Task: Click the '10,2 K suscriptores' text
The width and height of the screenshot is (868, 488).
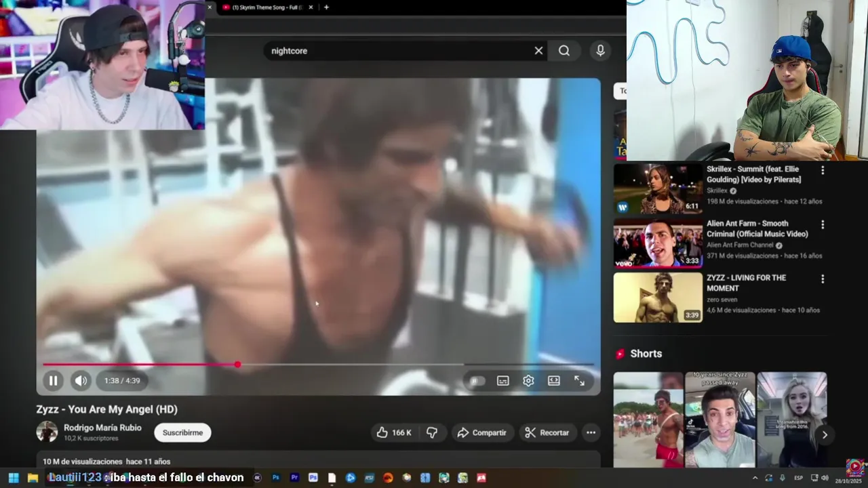Action: (91, 439)
